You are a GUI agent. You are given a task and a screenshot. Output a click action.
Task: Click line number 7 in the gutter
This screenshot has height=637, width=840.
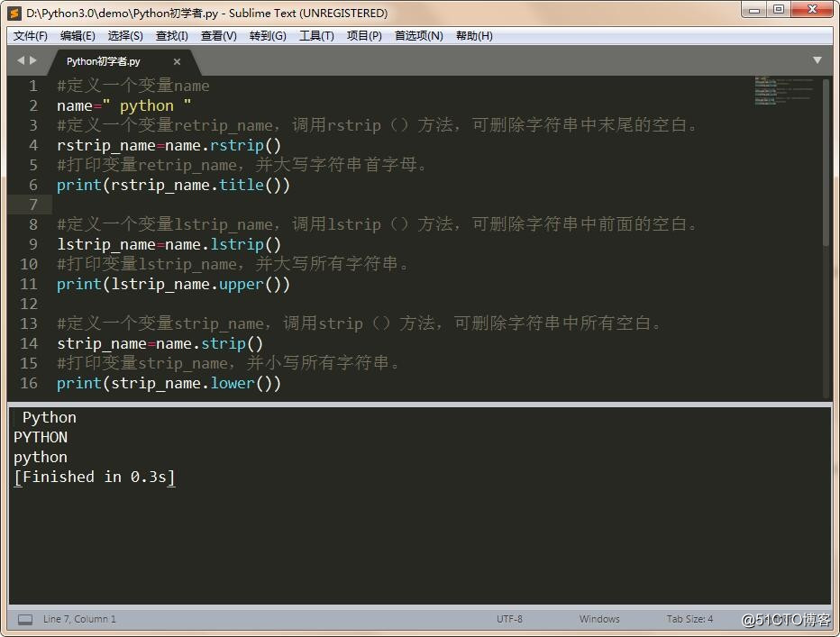coord(33,205)
